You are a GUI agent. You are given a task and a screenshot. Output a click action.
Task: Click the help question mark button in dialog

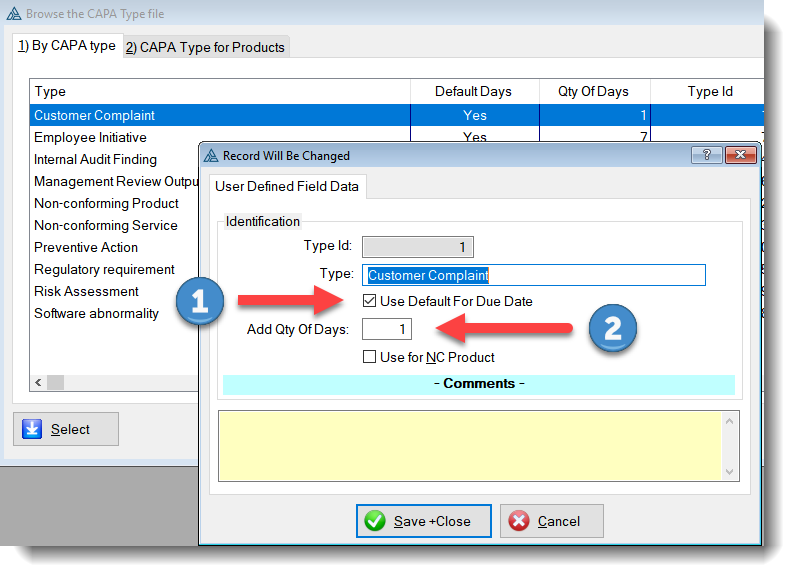pyautogui.click(x=706, y=155)
